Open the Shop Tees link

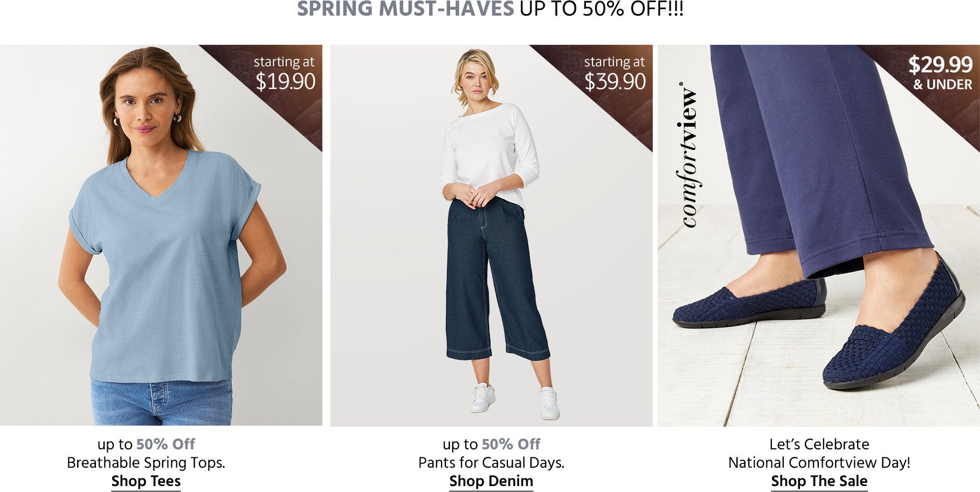(146, 481)
